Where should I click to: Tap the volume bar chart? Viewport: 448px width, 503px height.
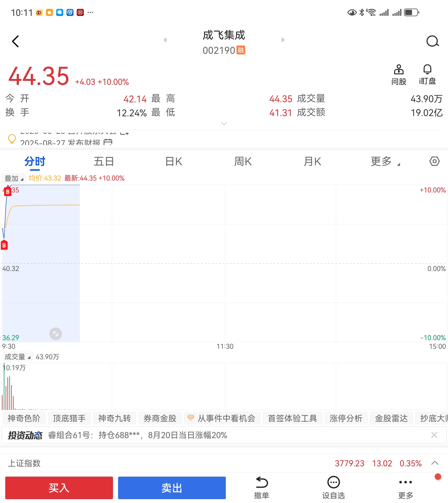(x=224, y=386)
